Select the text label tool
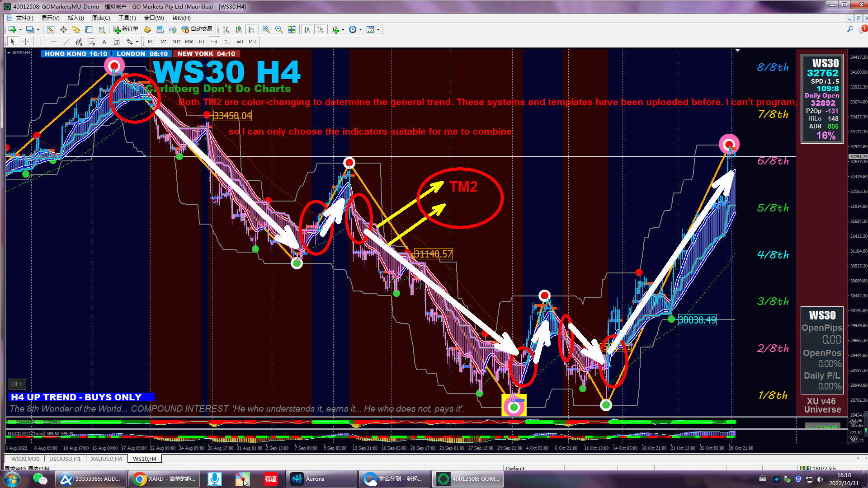Image resolution: width=868 pixels, height=488 pixels. point(104,42)
